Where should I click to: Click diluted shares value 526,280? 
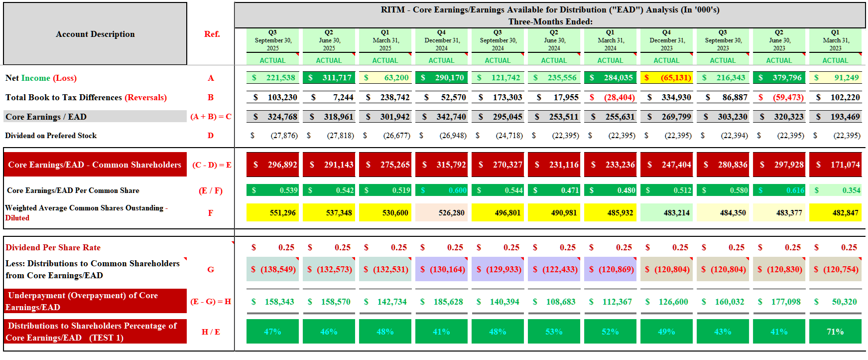click(441, 213)
